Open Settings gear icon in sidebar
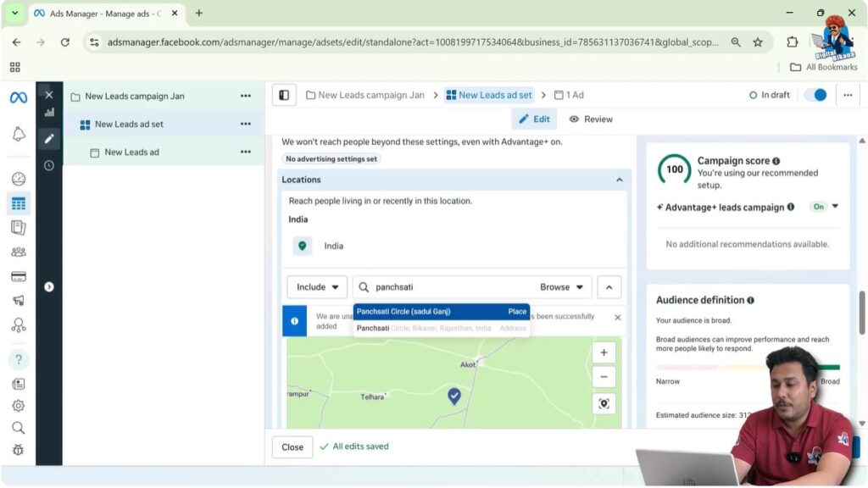868x488 pixels. tap(19, 406)
